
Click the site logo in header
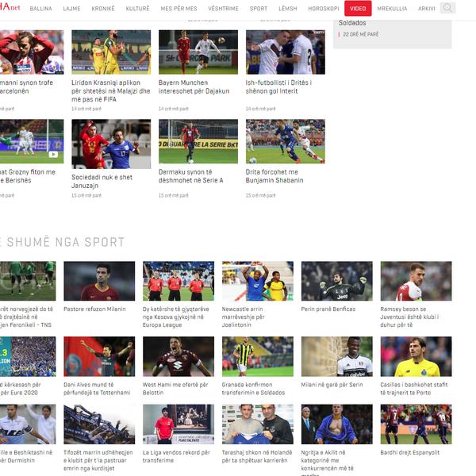pyautogui.click(x=10, y=7)
